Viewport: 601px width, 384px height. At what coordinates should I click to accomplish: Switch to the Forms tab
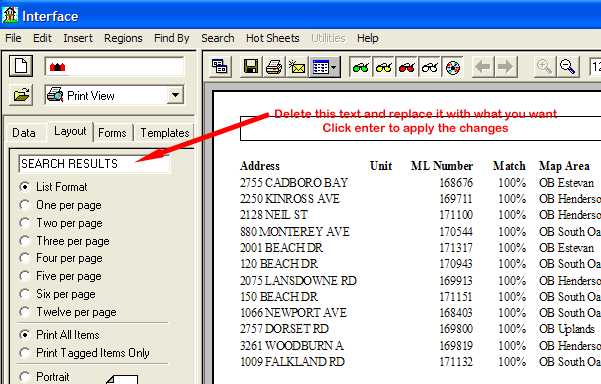(x=112, y=133)
